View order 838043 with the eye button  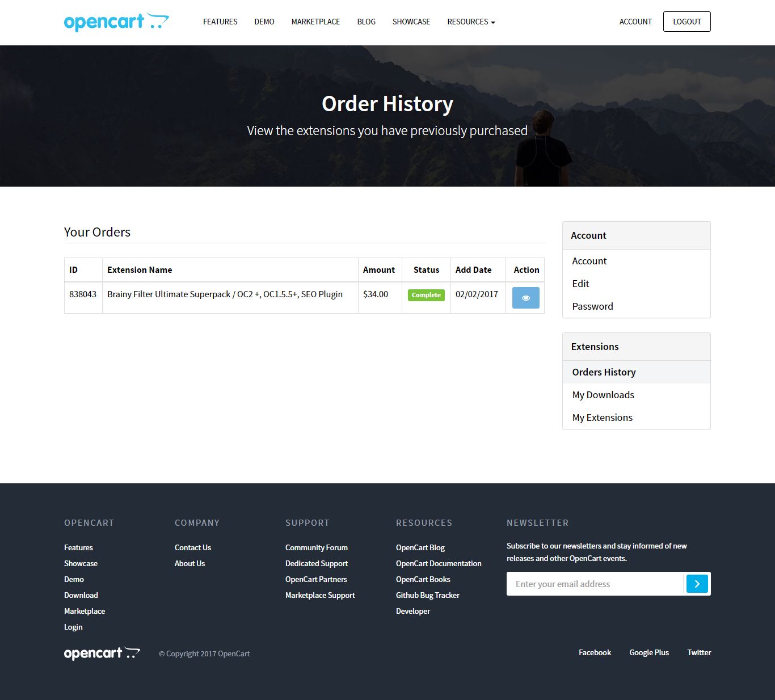526,298
